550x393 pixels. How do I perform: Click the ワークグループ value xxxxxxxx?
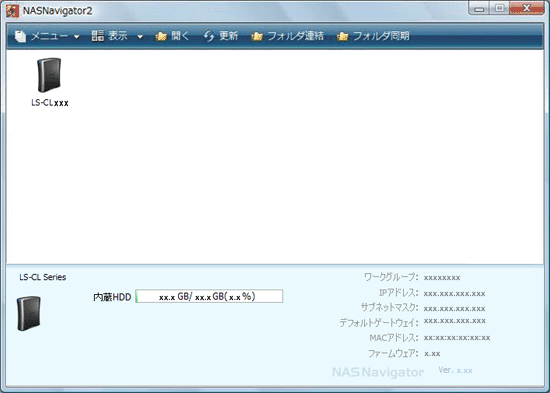tap(442, 278)
